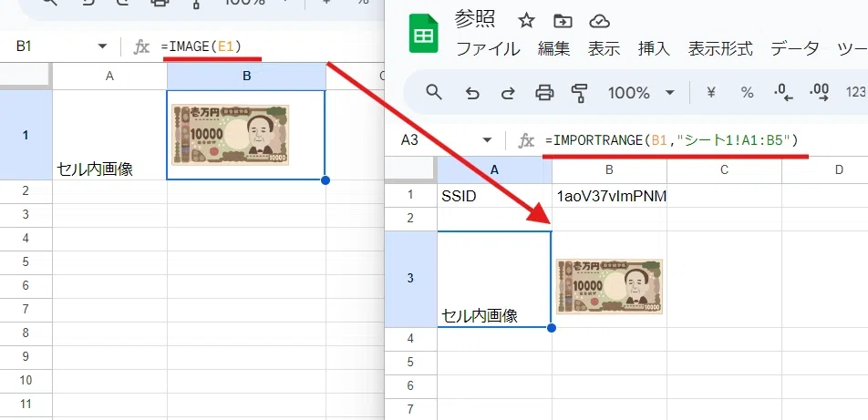This screenshot has width=868, height=420.
Task: Click print icon in left window toolbar
Action: [x=160, y=3]
